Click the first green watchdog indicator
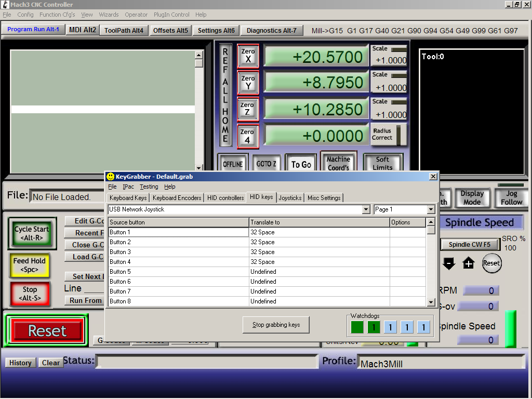Screen dimensions: 532x399 pyautogui.click(x=357, y=327)
